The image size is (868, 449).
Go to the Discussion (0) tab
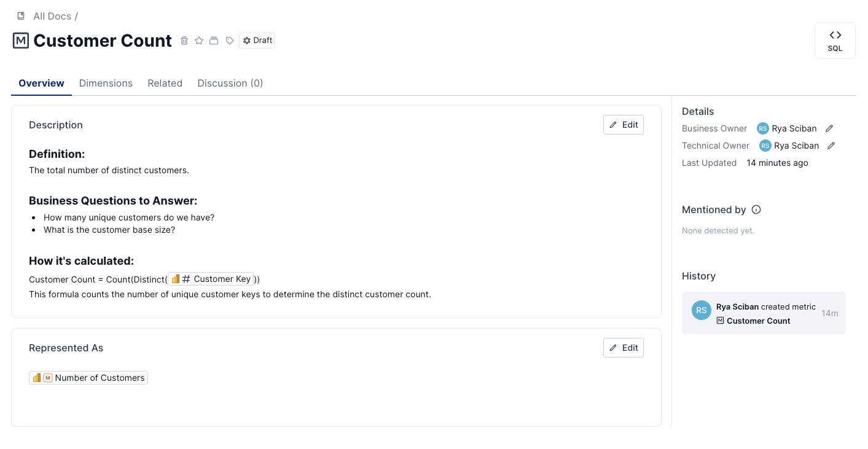[230, 83]
